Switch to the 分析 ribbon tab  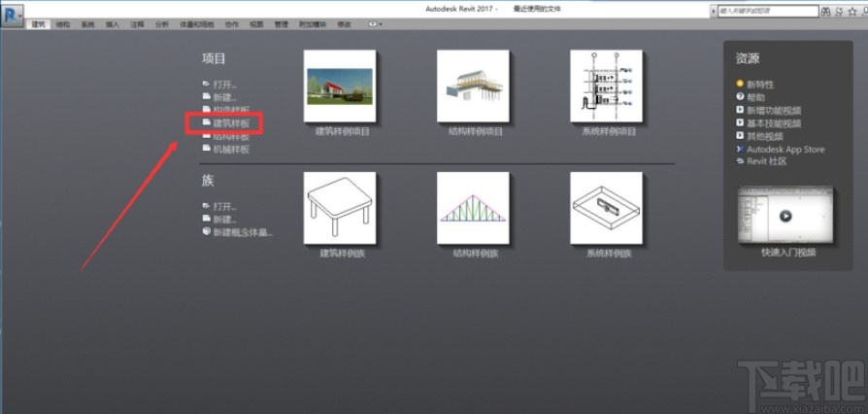[x=162, y=24]
